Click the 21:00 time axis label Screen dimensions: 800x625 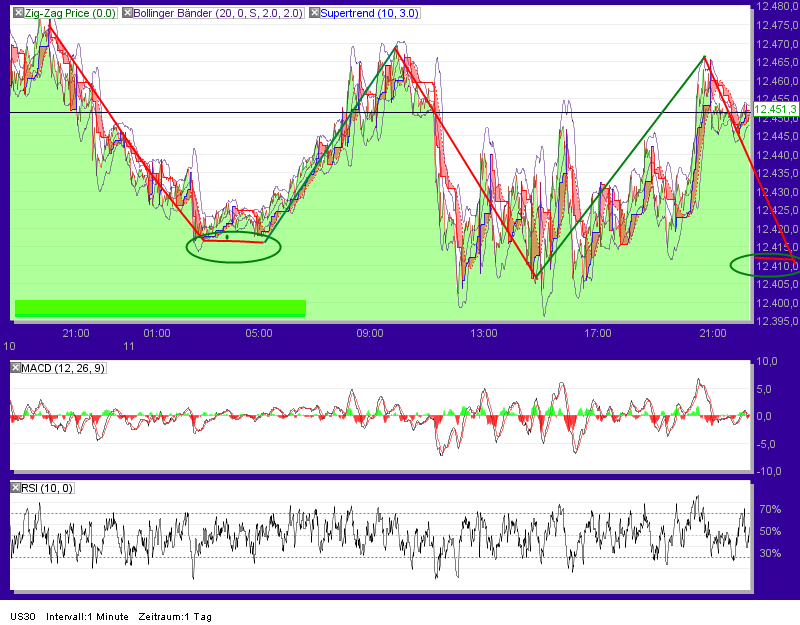(x=75, y=334)
